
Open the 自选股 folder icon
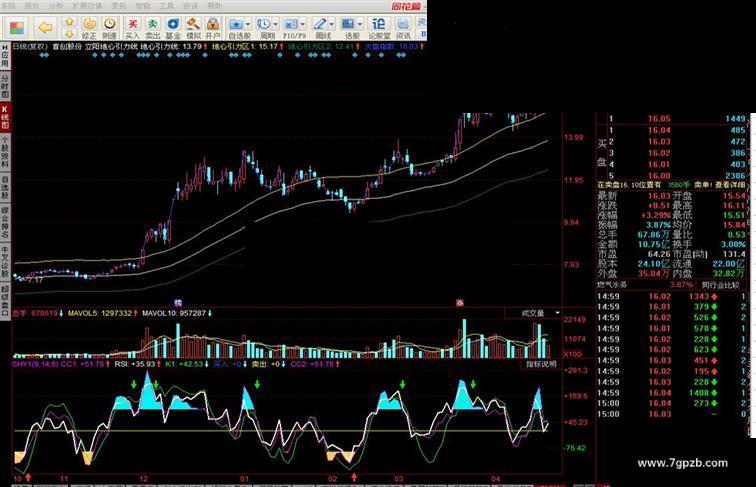click(236, 28)
